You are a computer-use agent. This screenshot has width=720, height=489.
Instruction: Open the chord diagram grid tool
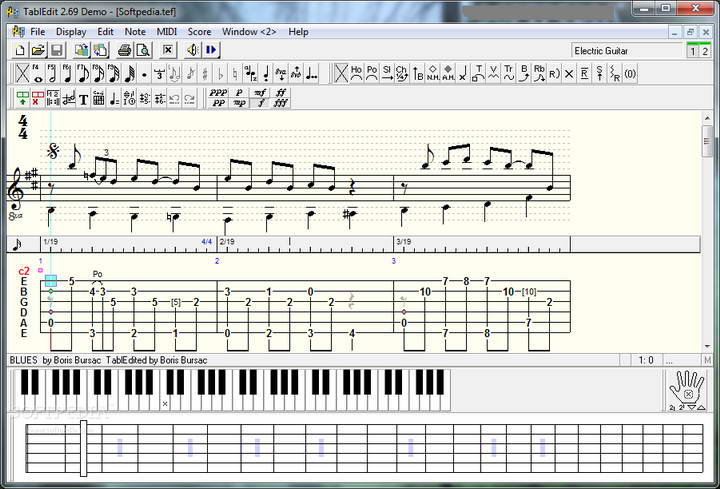pos(98,98)
